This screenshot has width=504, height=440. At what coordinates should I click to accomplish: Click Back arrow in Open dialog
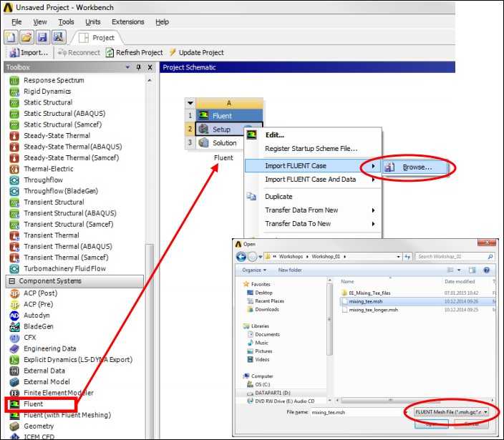click(241, 257)
